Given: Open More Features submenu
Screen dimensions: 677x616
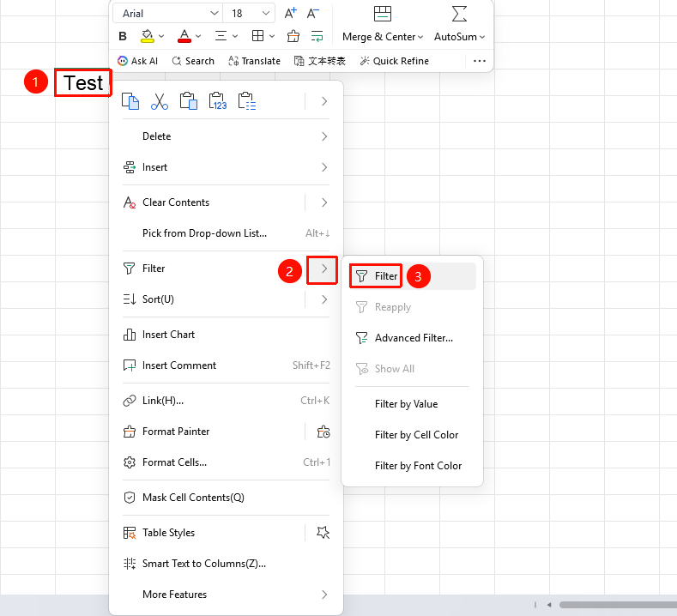Looking at the screenshot, I should tap(226, 595).
